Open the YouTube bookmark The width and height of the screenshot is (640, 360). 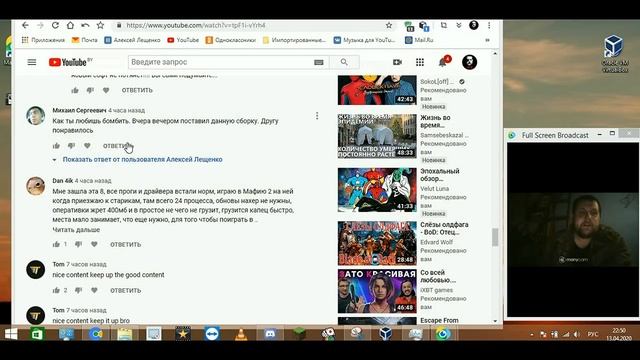click(x=183, y=40)
